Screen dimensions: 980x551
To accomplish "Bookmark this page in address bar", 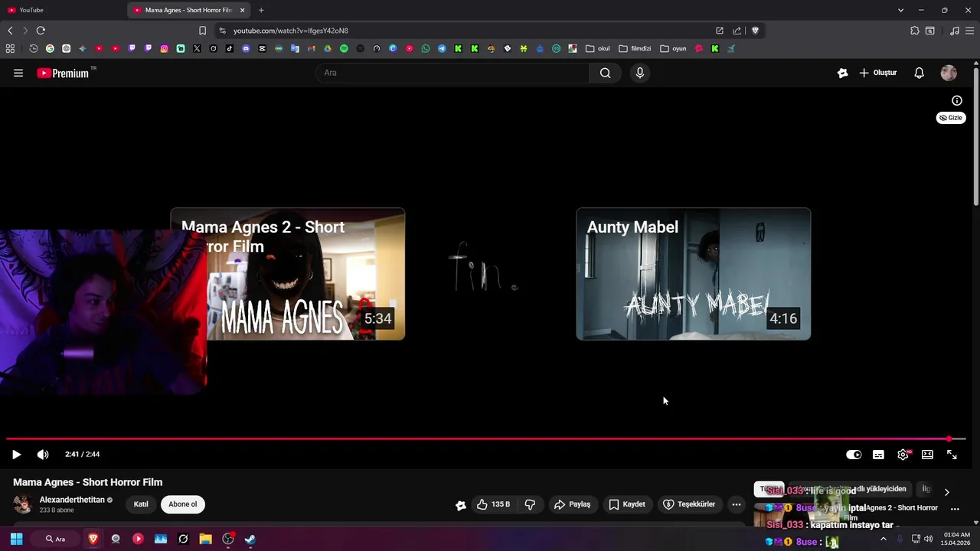I will [202, 31].
